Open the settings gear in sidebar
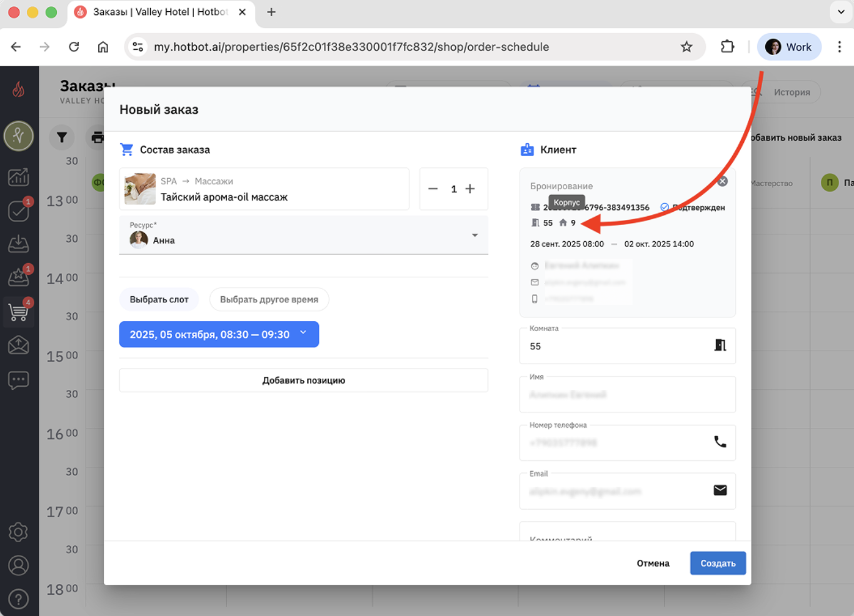854x616 pixels. [19, 532]
